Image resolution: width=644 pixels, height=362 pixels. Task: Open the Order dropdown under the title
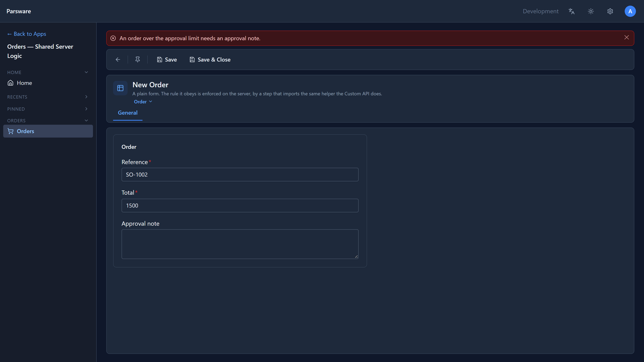coord(143,102)
